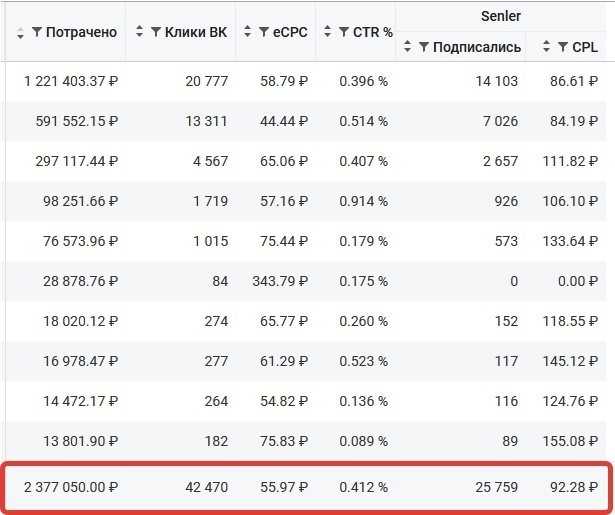Select the clicks cell 4 567
Screen dimensions: 615x515
pos(211,161)
